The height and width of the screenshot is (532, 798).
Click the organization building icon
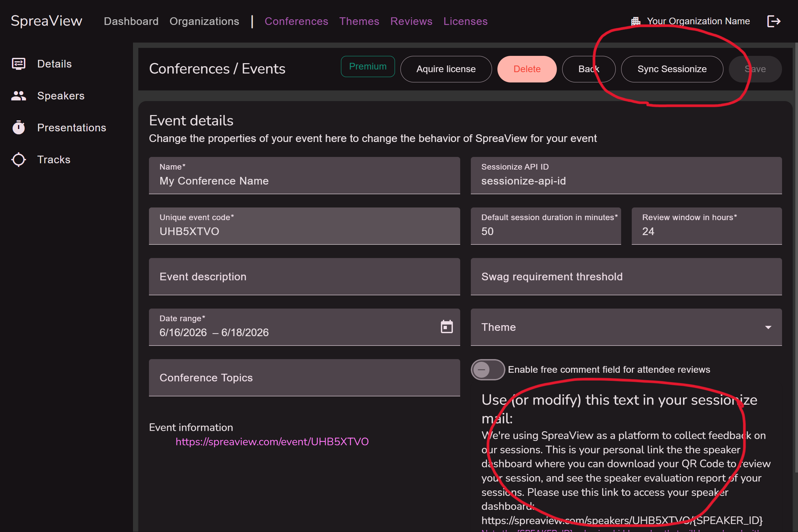(635, 21)
